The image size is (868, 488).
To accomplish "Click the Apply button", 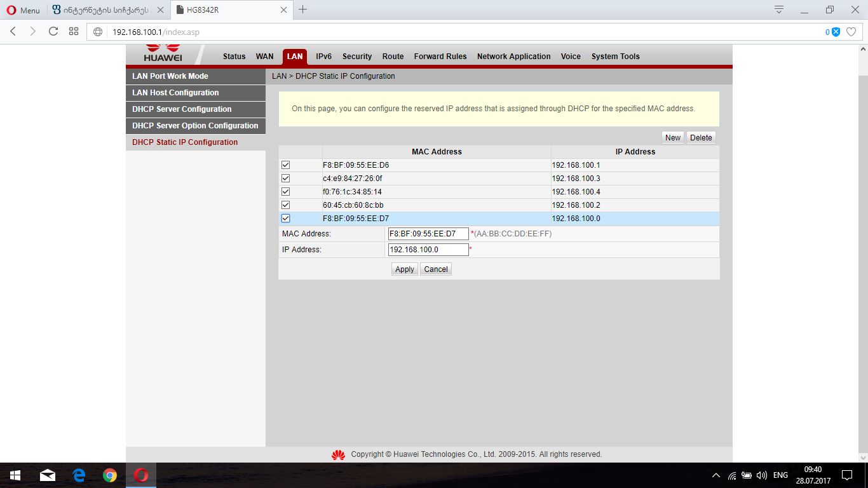I will tap(405, 269).
